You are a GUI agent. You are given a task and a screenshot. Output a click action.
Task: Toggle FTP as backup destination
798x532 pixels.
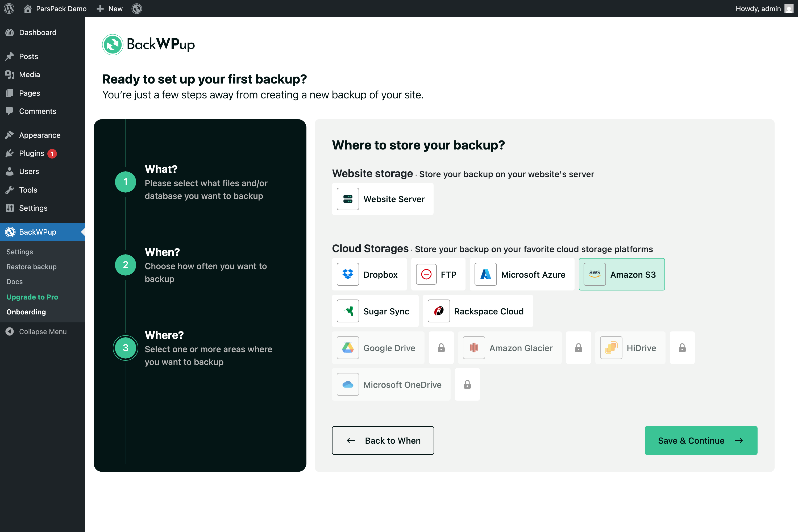(438, 274)
